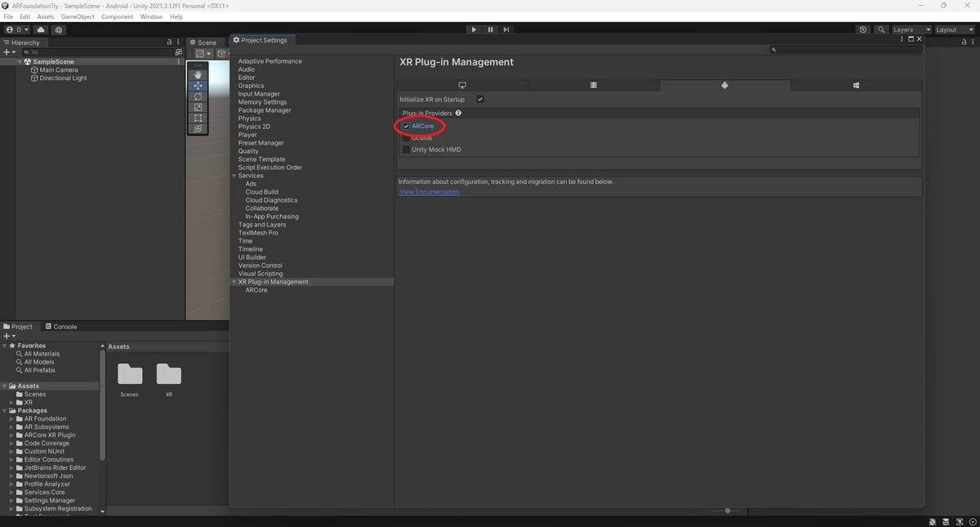Viewport: 980px width, 527px height.
Task: Open the Unity Cloud services icon
Action: click(x=41, y=29)
